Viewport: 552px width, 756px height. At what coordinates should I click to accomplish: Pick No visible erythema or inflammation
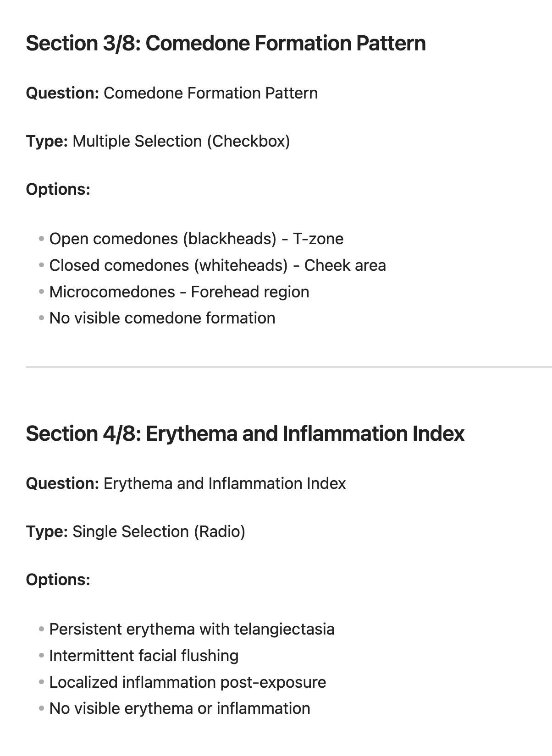pyautogui.click(x=180, y=708)
